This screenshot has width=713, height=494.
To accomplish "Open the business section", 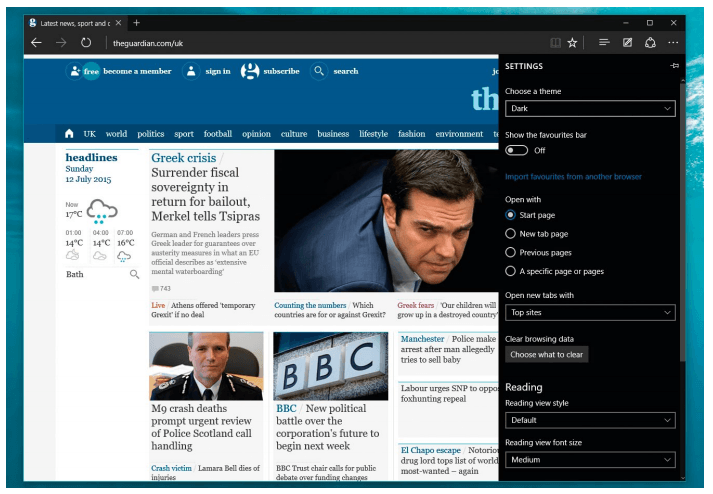I will 333,134.
